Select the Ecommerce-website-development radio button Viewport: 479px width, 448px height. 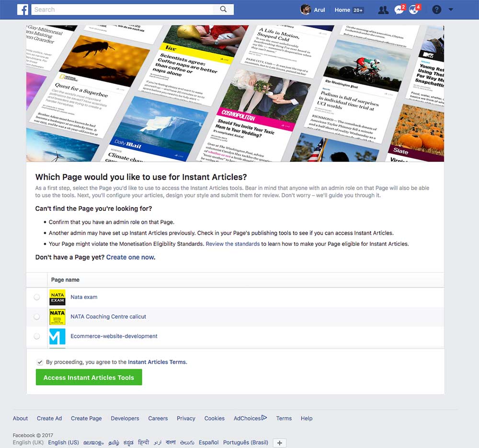(x=37, y=336)
